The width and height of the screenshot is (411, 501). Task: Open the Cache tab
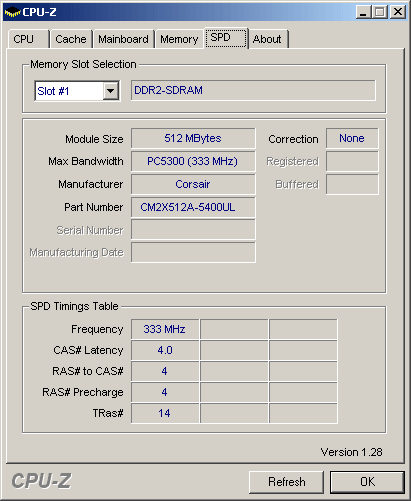tap(71, 39)
